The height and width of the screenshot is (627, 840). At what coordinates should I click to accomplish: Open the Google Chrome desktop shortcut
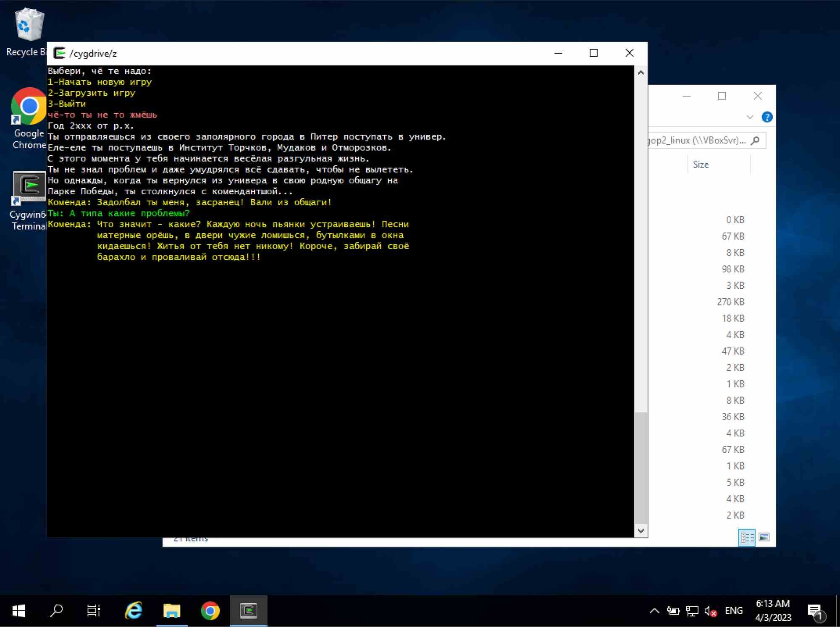pos(29,118)
